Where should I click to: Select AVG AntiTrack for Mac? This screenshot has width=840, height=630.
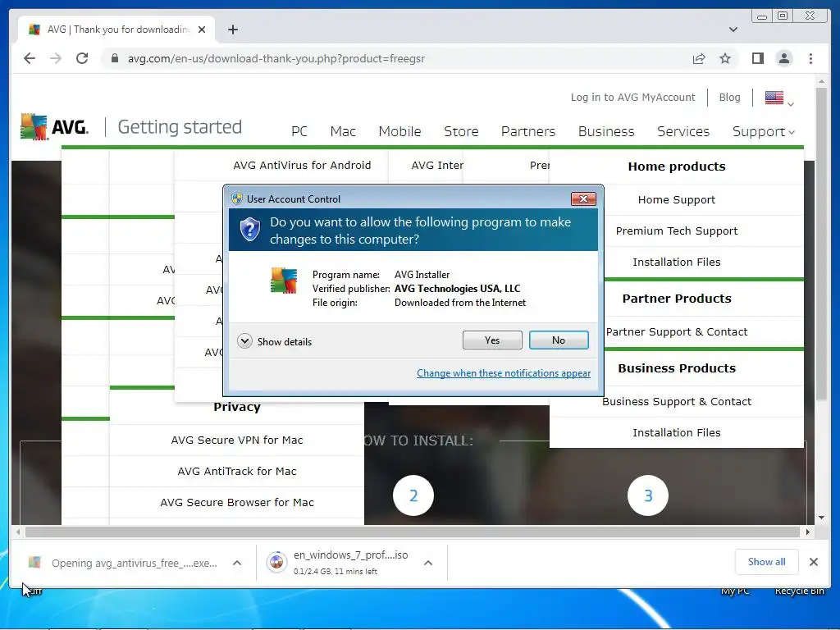coord(237,471)
